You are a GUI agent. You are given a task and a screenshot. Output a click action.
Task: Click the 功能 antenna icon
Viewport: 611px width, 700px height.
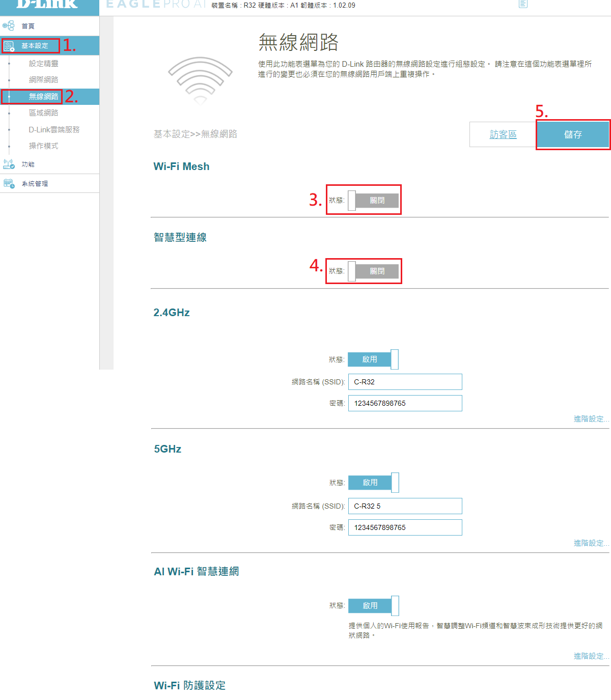tap(9, 164)
